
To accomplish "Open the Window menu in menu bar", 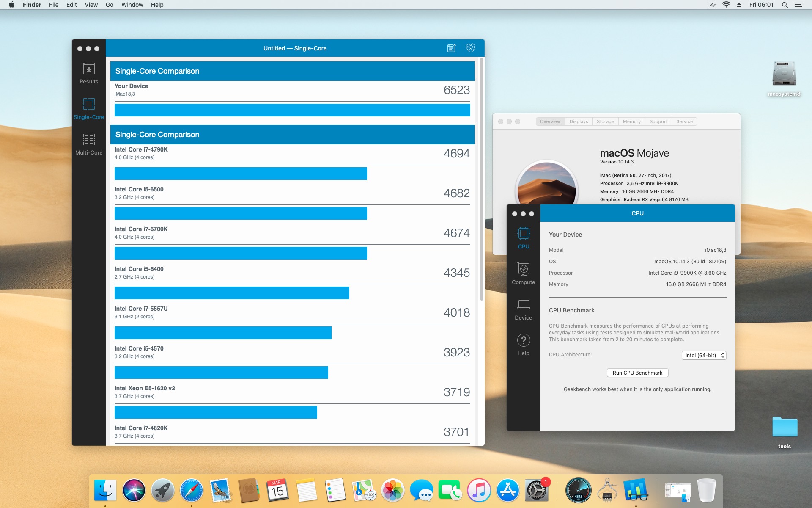I will point(132,5).
